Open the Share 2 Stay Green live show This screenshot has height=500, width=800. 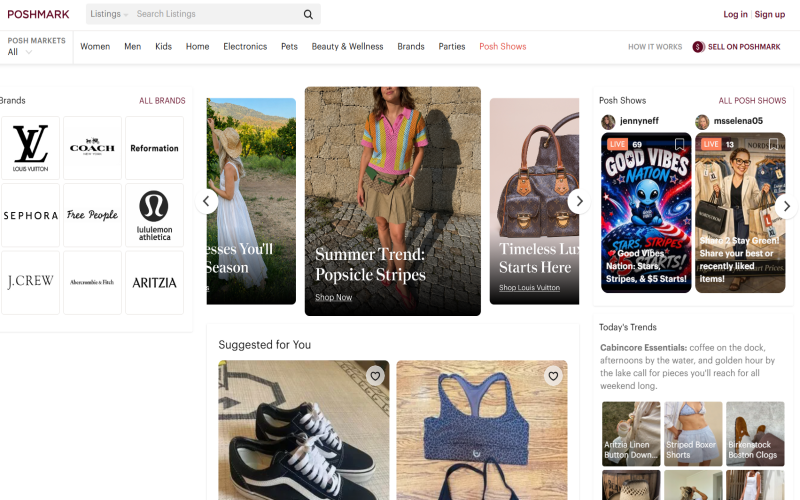(x=740, y=213)
